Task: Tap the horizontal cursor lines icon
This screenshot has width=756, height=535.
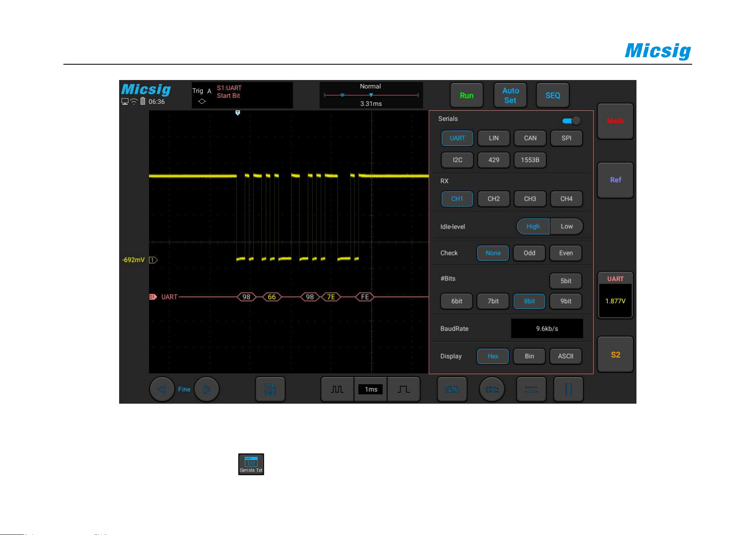Action: [x=531, y=389]
